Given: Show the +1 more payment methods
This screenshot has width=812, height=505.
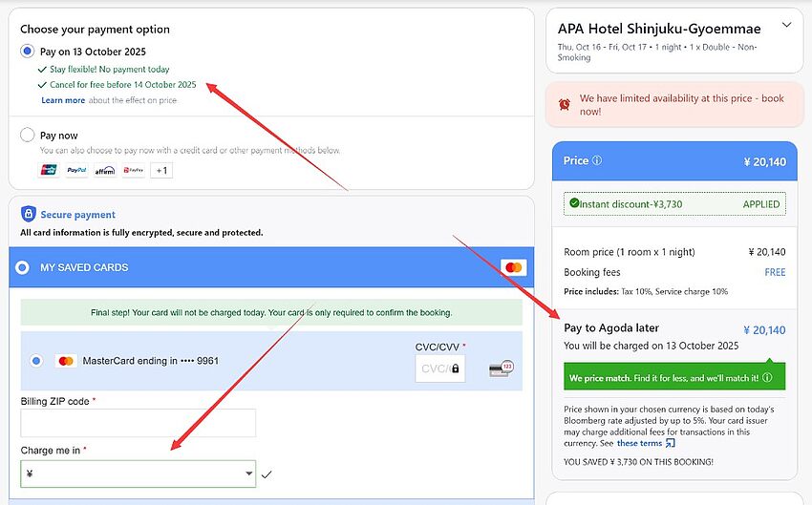Looking at the screenshot, I should (161, 170).
